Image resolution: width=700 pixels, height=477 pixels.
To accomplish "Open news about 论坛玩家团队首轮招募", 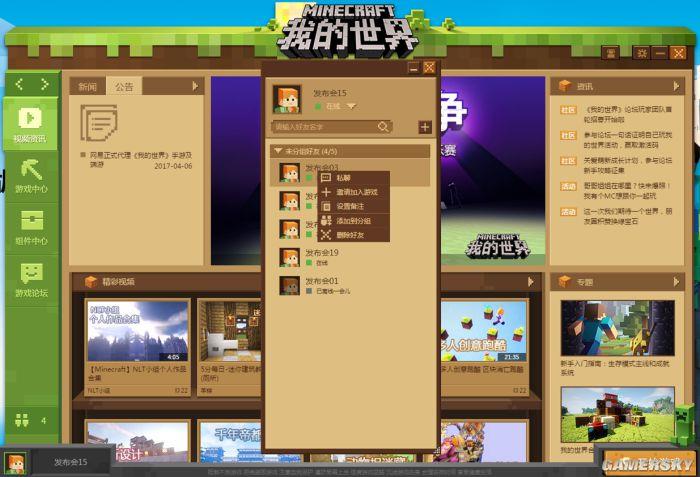I will (x=616, y=114).
